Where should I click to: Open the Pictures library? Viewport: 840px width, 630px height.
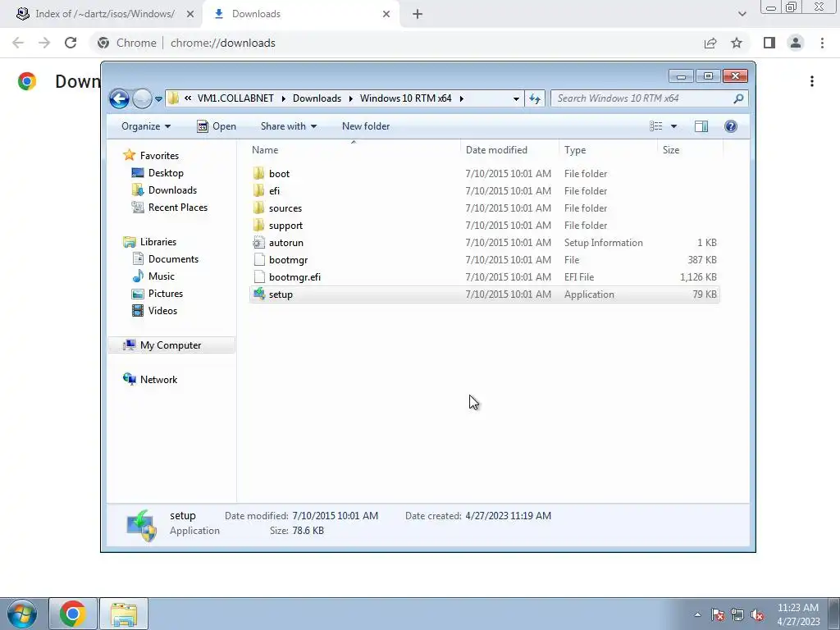point(165,294)
